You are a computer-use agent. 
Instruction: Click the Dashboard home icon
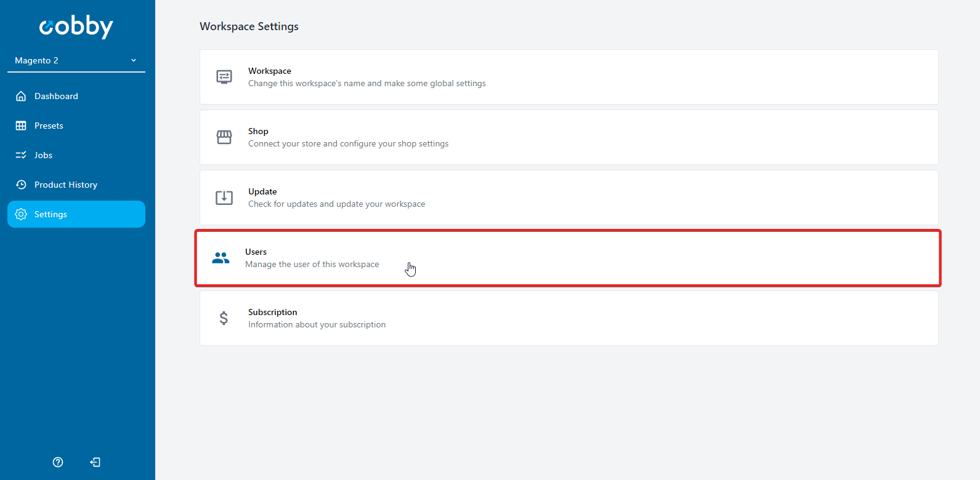21,96
